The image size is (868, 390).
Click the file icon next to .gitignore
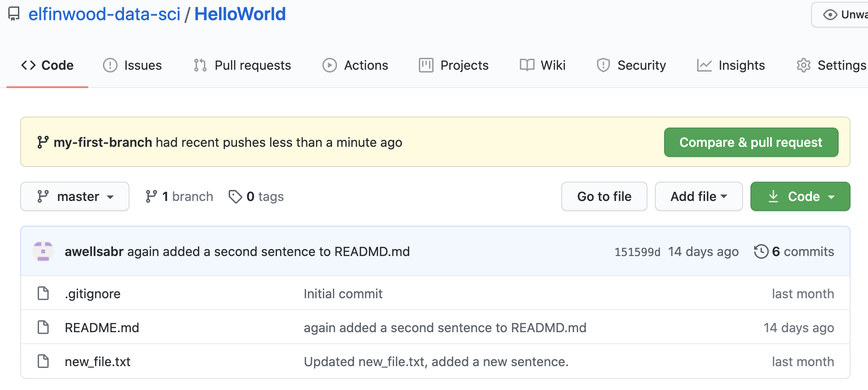click(43, 293)
